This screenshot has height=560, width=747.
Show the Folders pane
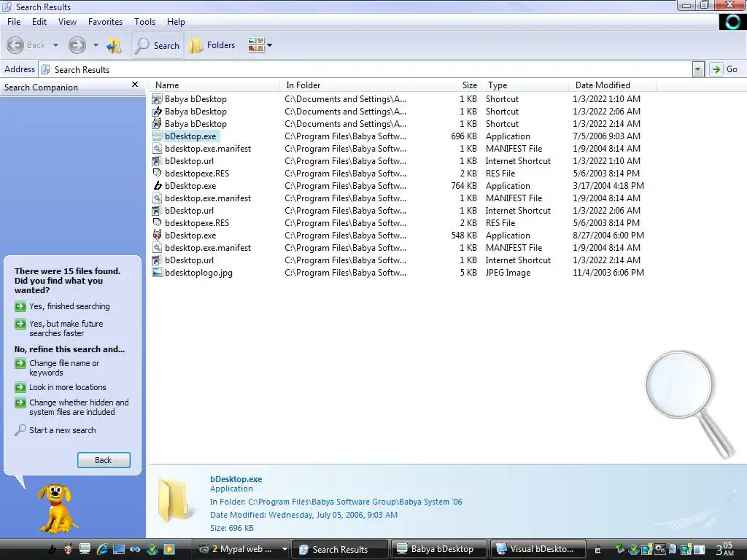[212, 45]
